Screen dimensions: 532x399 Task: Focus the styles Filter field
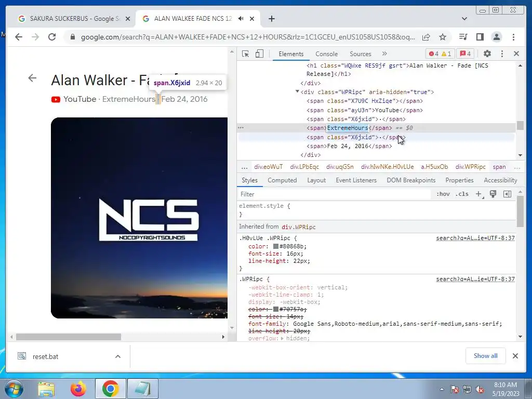point(334,194)
